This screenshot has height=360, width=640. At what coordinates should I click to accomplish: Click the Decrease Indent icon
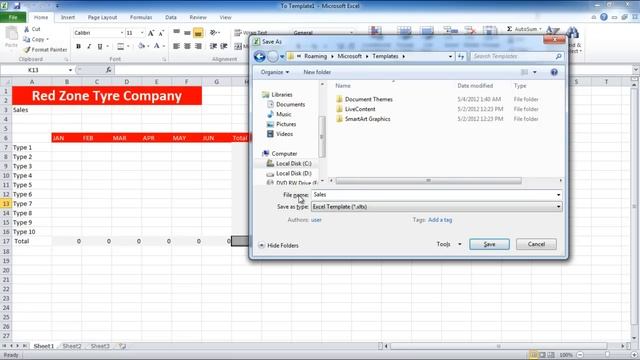(x=213, y=46)
